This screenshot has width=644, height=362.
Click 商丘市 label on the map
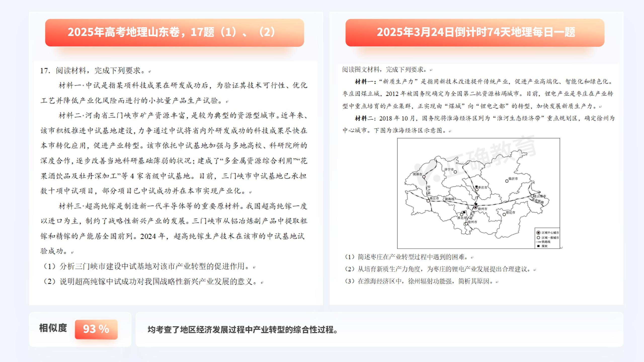tap(434, 198)
